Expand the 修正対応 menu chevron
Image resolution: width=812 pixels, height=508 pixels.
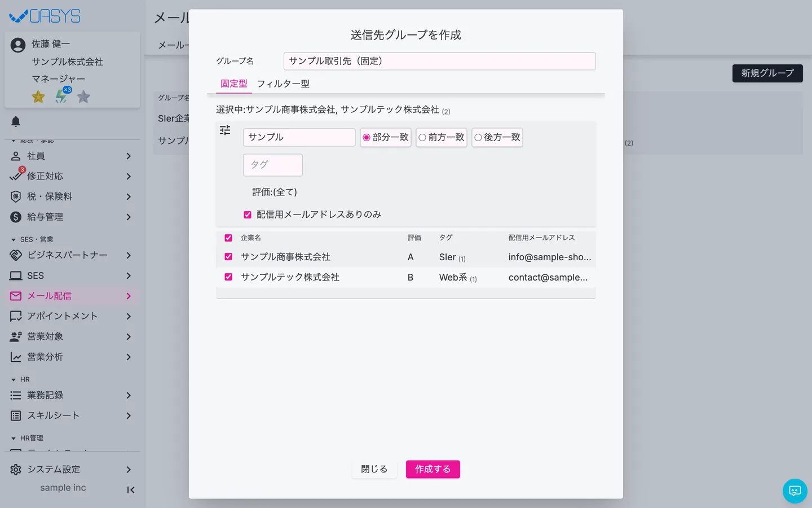tap(129, 176)
